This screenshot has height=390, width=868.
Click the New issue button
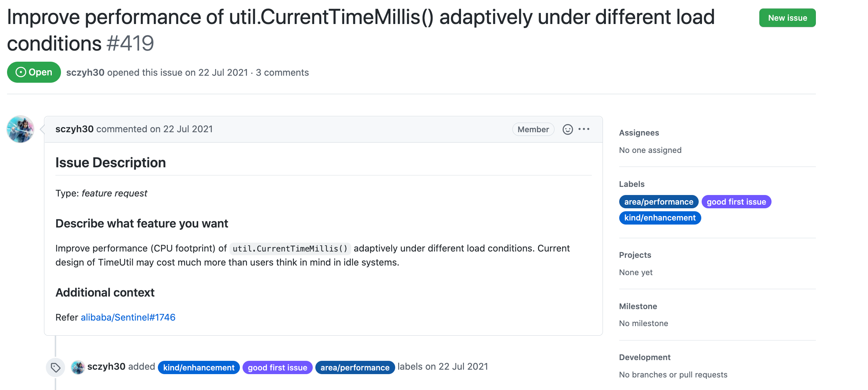coord(787,18)
